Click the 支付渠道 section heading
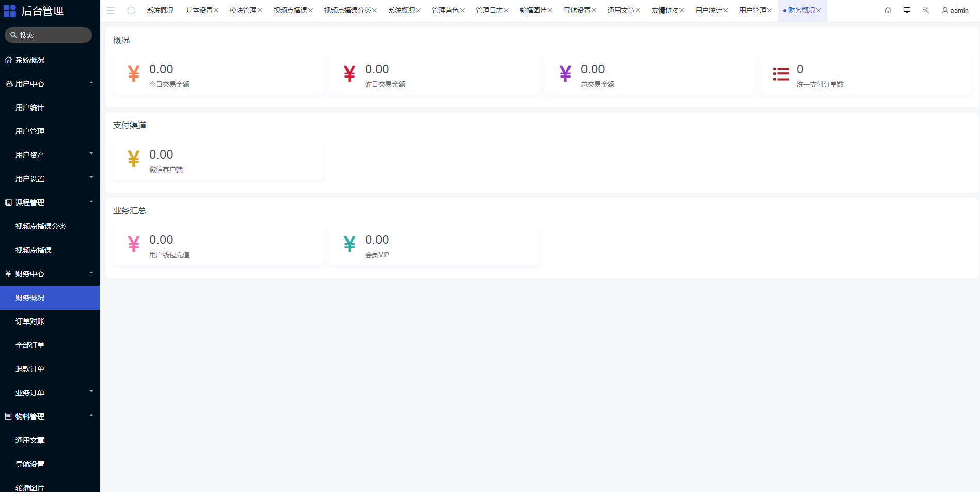Viewport: 980px width, 492px height. [130, 126]
